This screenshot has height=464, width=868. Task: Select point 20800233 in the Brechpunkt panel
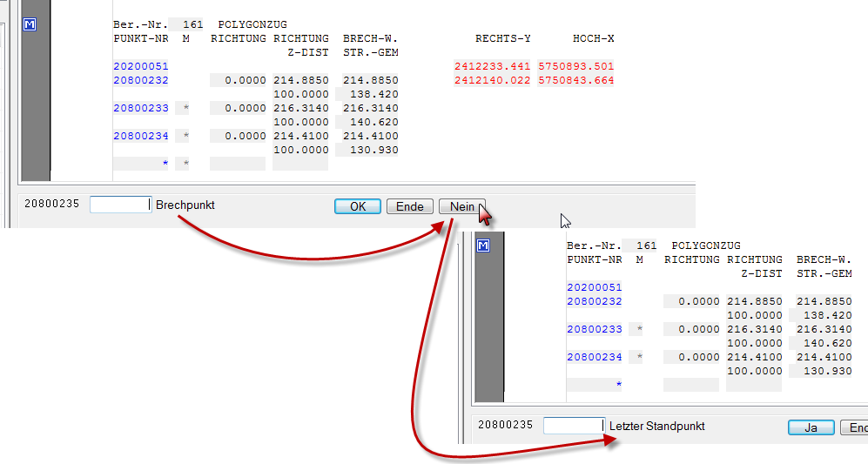[140, 108]
